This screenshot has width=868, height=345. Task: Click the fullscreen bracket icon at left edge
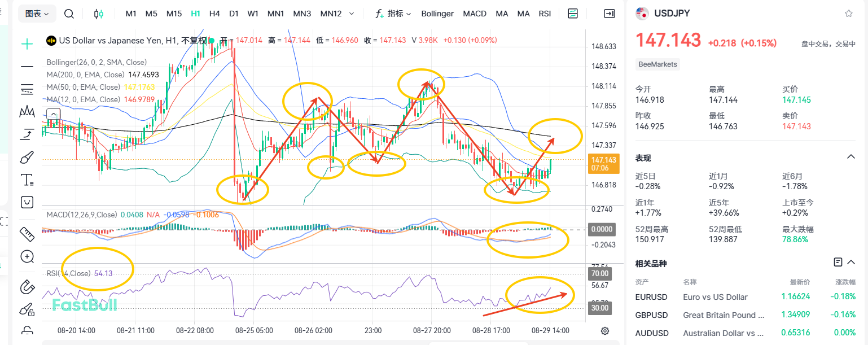tap(3, 221)
